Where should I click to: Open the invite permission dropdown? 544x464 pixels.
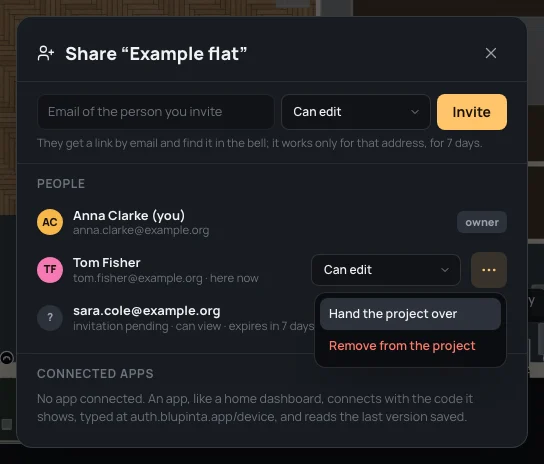tap(356, 112)
